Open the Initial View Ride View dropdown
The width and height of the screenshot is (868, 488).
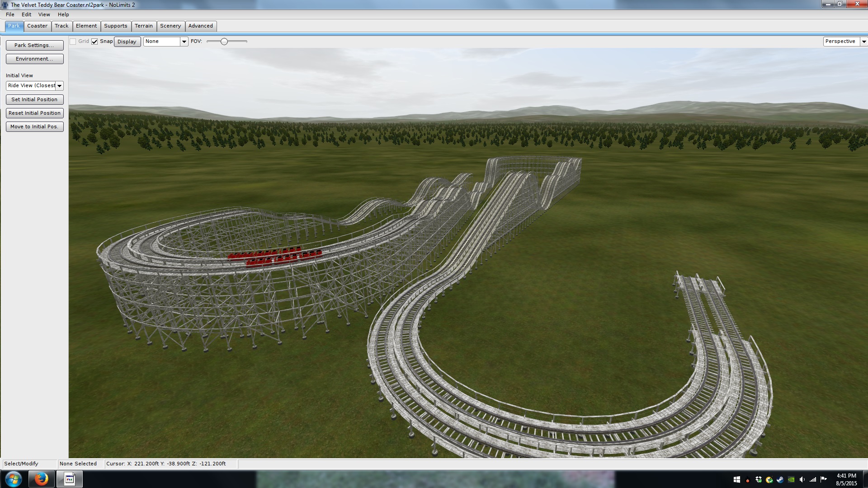[59, 86]
